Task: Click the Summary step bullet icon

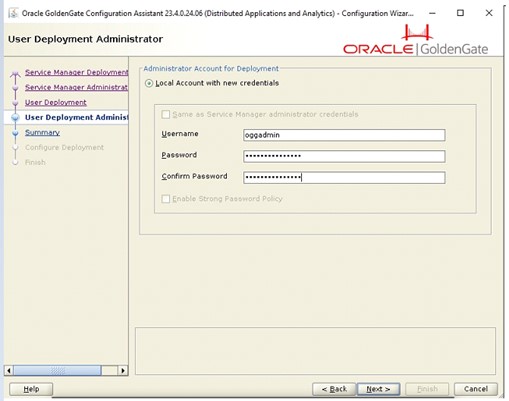Action: click(x=15, y=133)
